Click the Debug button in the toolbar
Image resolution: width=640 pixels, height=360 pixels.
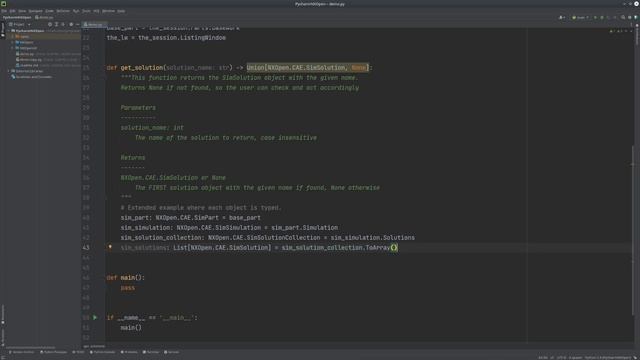[x=602, y=18]
